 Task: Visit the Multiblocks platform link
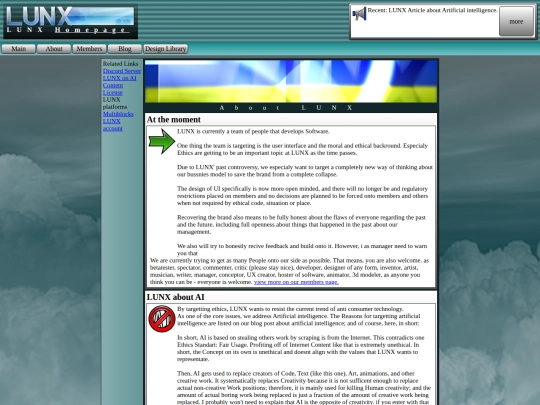click(x=118, y=114)
